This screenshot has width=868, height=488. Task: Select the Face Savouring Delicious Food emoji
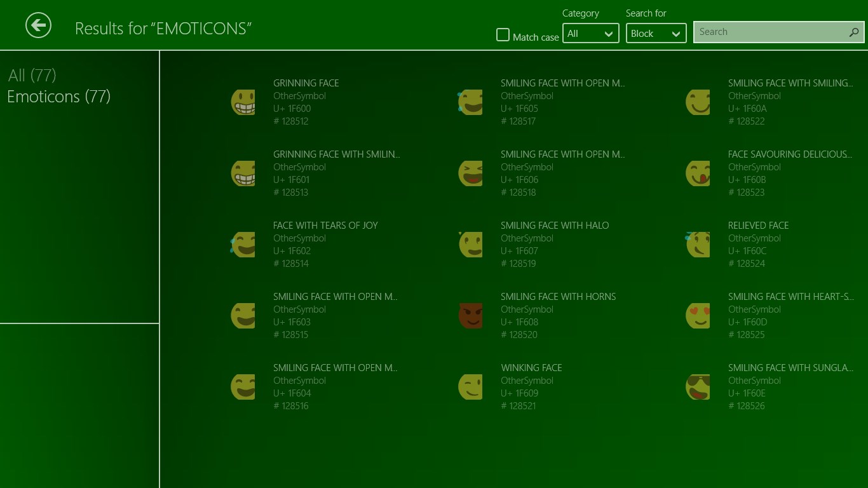click(698, 173)
